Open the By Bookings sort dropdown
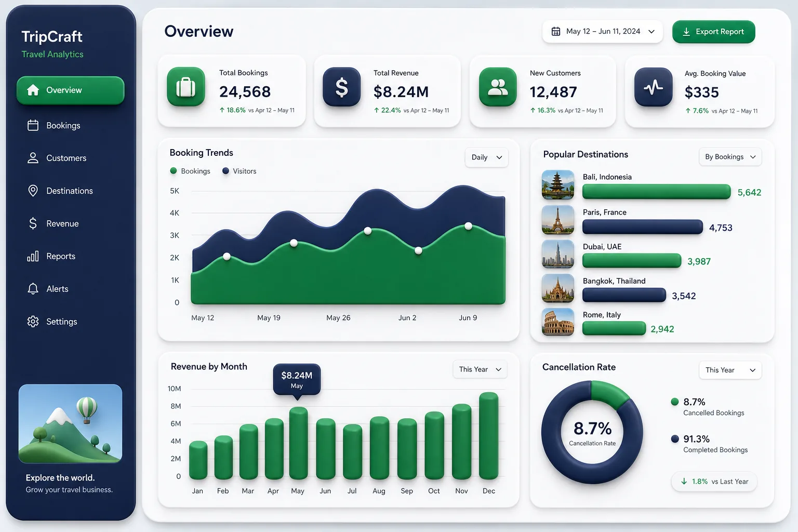This screenshot has width=798, height=532. point(730,157)
